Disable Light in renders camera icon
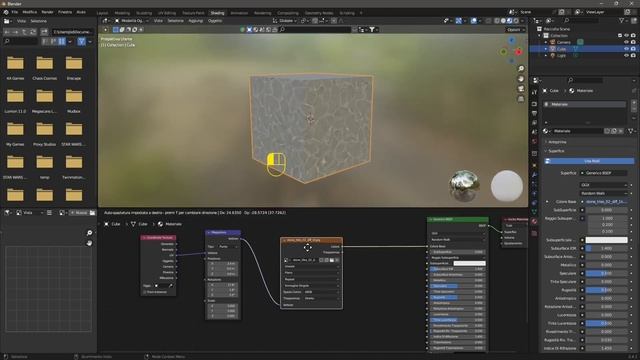This screenshot has width=640, height=360. pyautogui.click(x=633, y=55)
